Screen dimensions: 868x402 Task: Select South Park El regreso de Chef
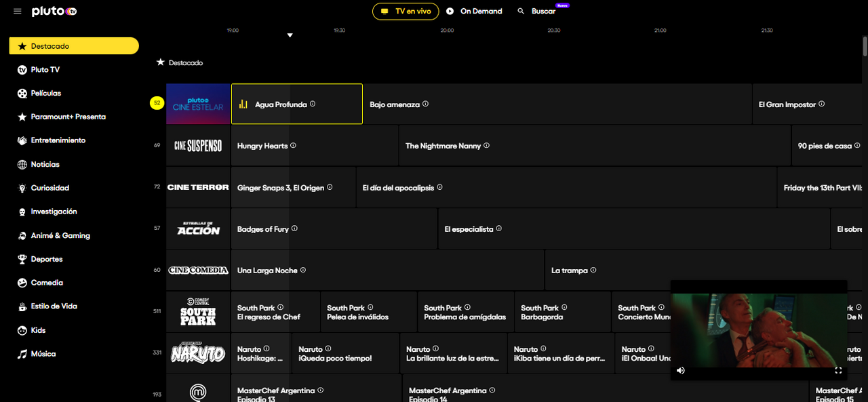[x=275, y=312]
